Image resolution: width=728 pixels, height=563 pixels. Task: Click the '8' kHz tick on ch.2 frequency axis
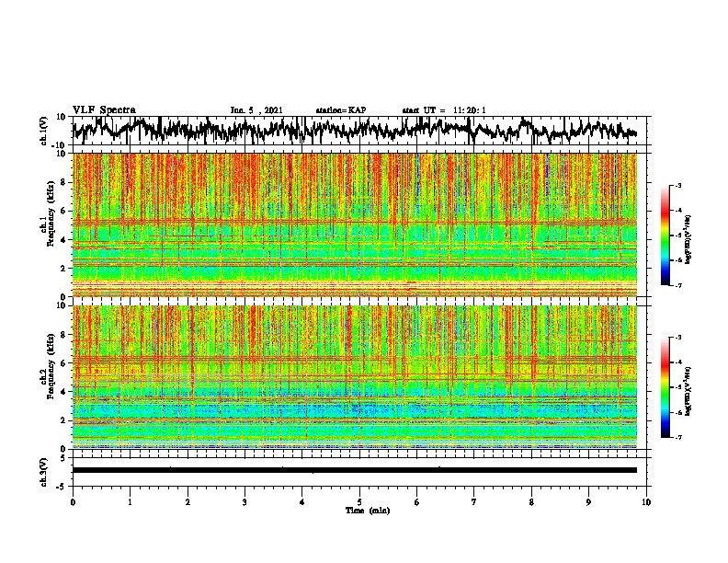(63, 335)
